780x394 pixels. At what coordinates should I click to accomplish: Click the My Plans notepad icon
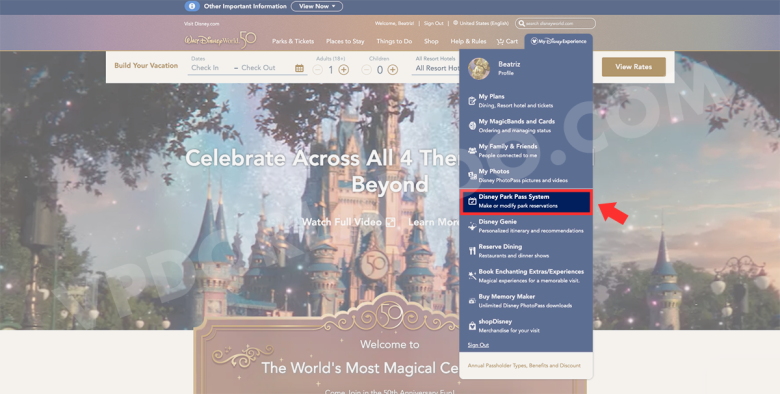[472, 101]
